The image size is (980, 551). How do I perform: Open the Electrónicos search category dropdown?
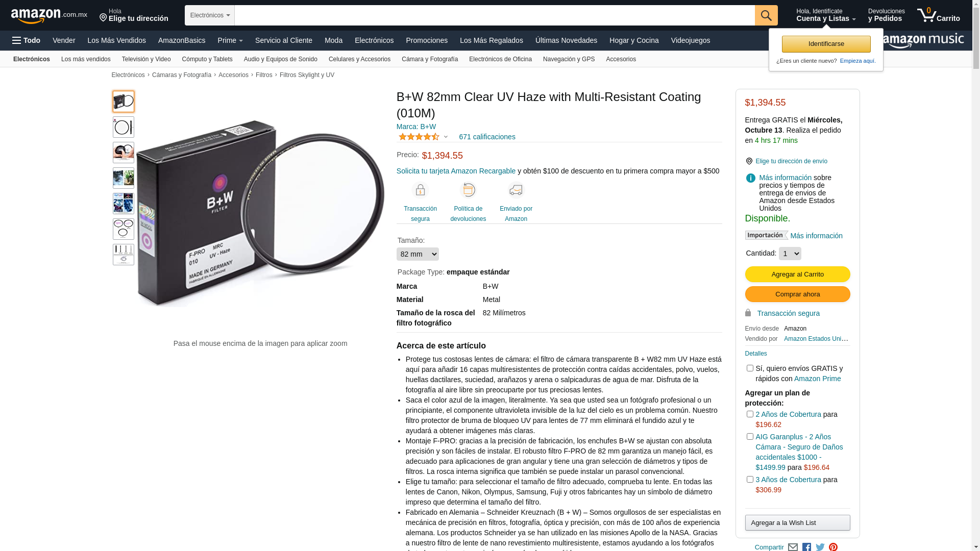click(210, 15)
